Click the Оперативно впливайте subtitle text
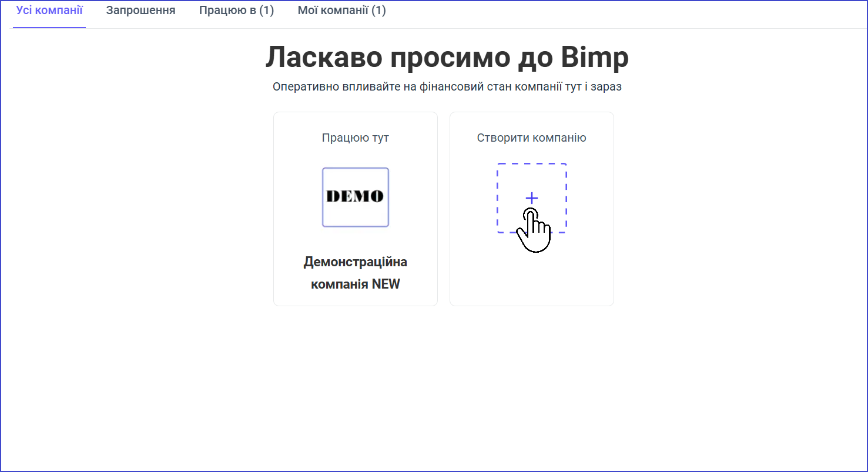Image resolution: width=868 pixels, height=472 pixels. [447, 87]
